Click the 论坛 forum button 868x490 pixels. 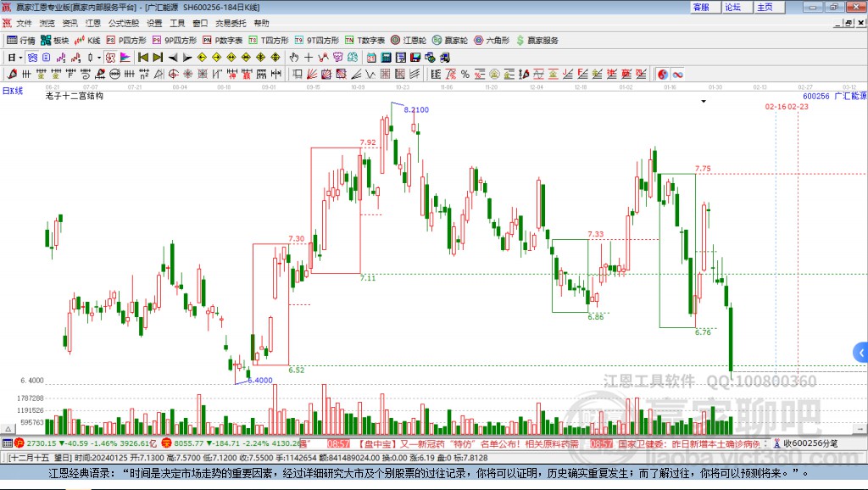[x=737, y=7]
